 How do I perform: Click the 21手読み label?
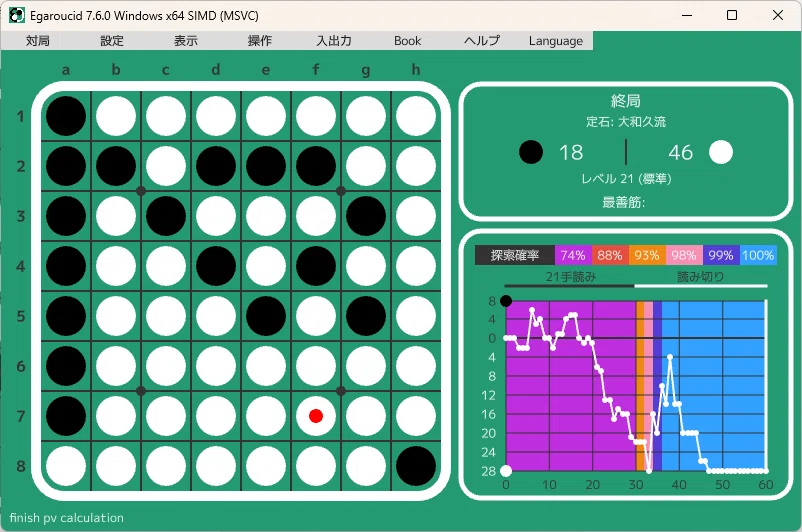[571, 277]
